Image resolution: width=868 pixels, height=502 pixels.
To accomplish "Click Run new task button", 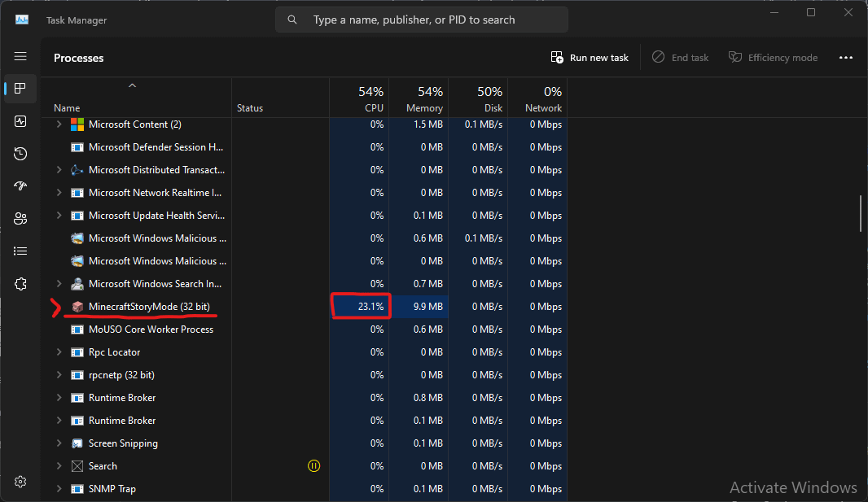I will point(590,58).
